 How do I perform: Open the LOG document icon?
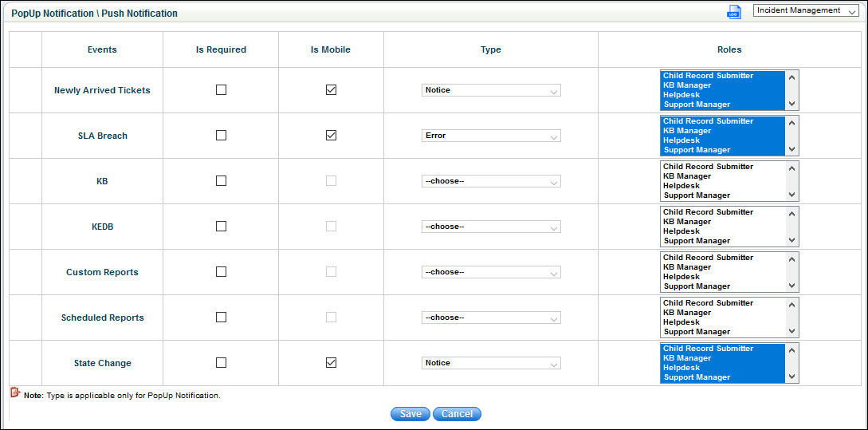click(734, 12)
